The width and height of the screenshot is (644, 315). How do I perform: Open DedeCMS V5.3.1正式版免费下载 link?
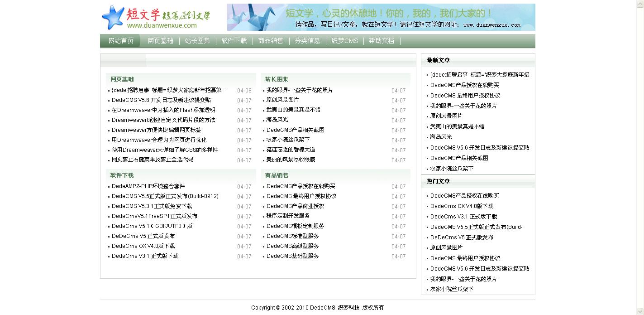152,206
